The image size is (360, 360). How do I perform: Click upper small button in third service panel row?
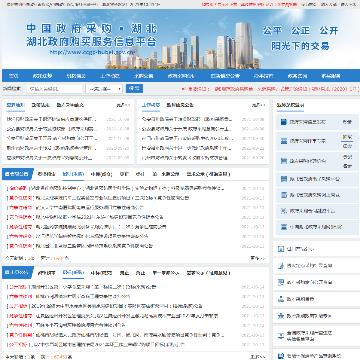347,157
